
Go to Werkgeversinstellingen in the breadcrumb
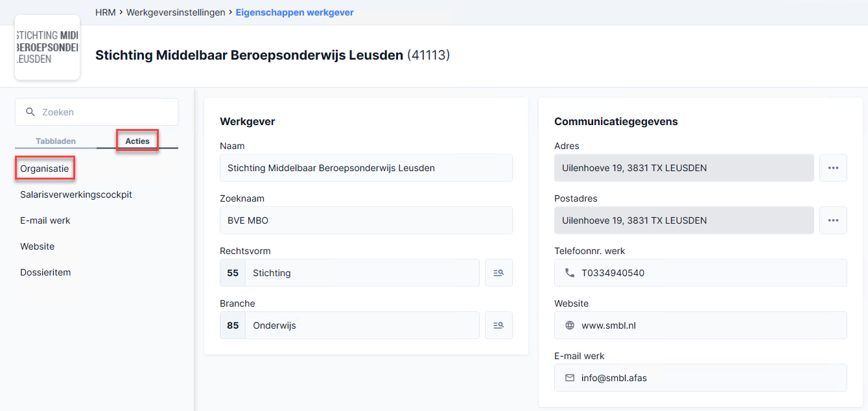(x=176, y=12)
